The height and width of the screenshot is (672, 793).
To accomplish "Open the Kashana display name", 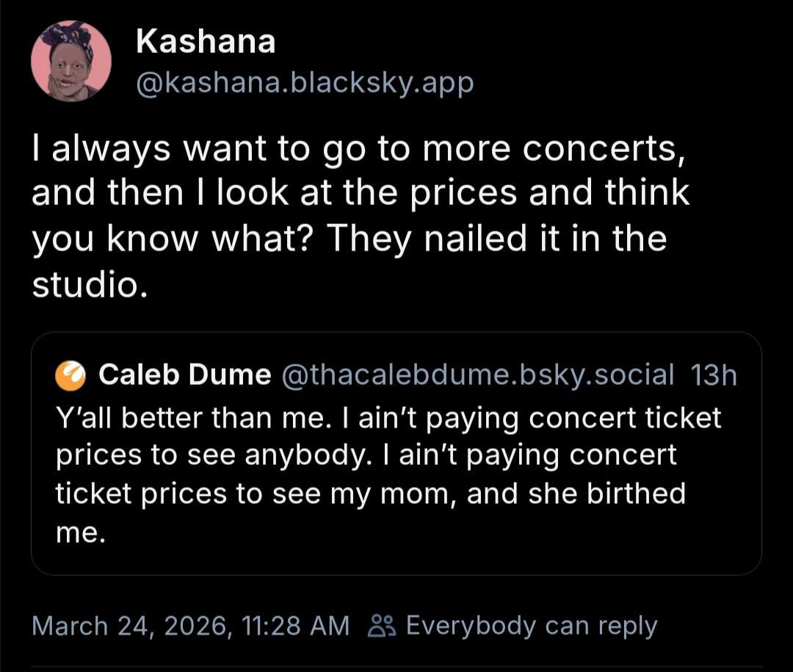I will coord(206,42).
